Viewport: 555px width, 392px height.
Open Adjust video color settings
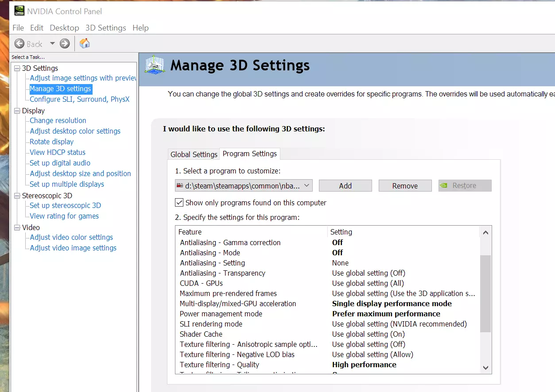point(71,237)
